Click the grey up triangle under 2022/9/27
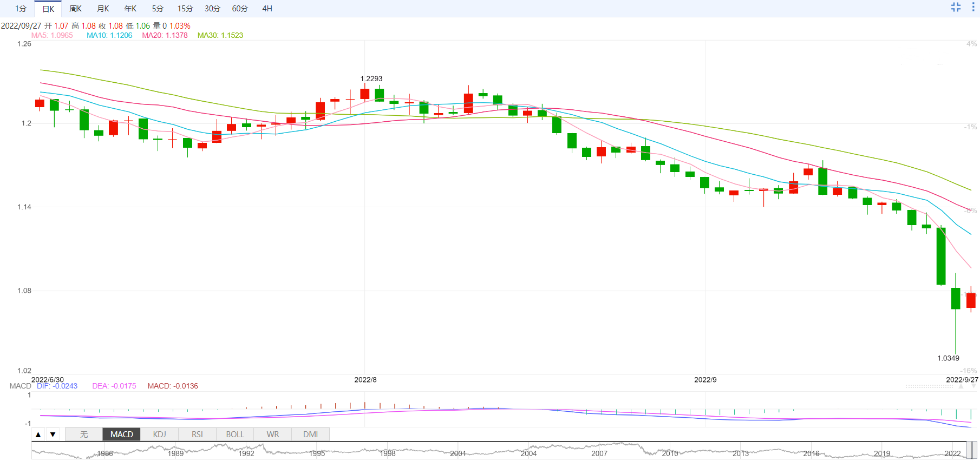Image resolution: width=980 pixels, height=474 pixels. 961,387
